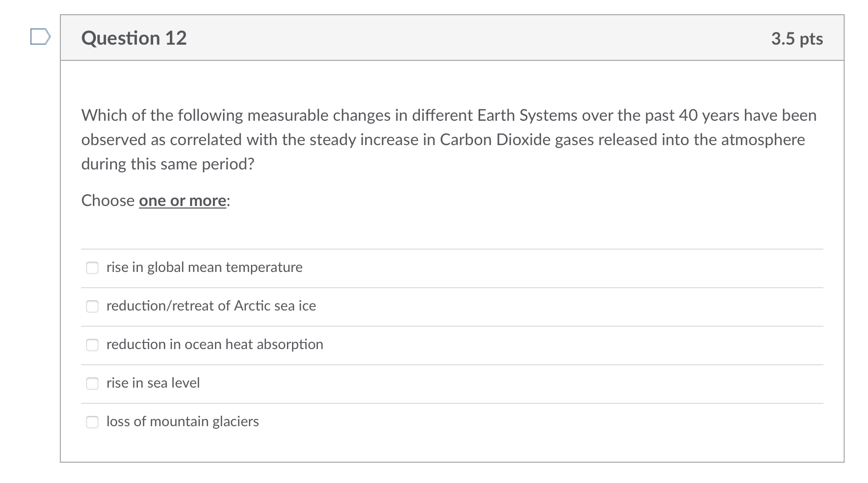Screen dimensions: 868x483
Task: Click "40 years" in the question text
Action: pos(709,116)
